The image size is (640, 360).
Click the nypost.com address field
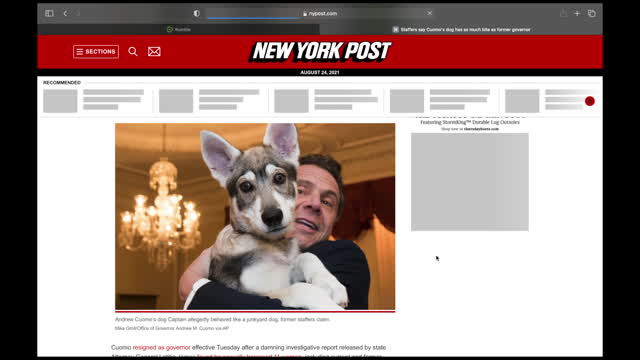coord(320,13)
